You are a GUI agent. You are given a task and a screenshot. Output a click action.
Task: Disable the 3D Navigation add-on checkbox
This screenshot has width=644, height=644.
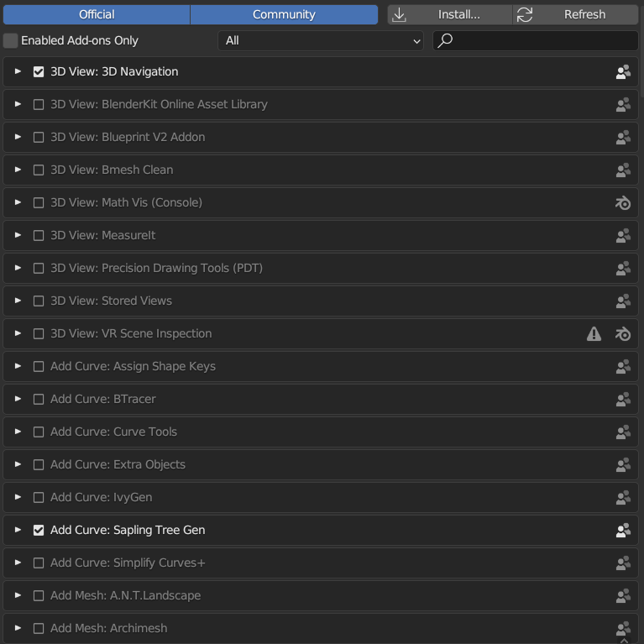[x=39, y=72]
